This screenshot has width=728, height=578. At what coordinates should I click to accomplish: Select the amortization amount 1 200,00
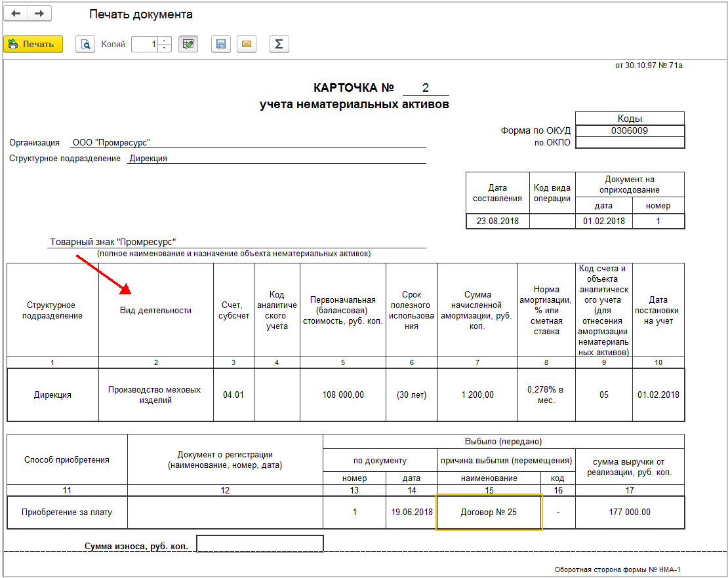coord(477,395)
